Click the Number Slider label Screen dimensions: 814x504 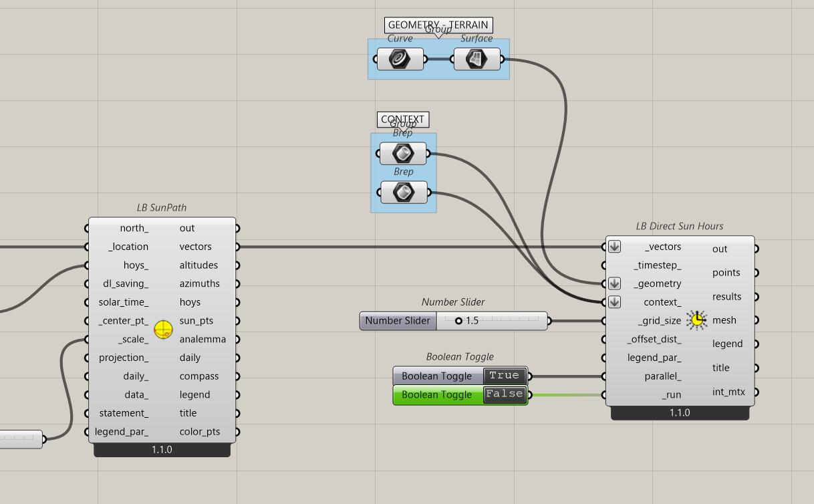398,321
